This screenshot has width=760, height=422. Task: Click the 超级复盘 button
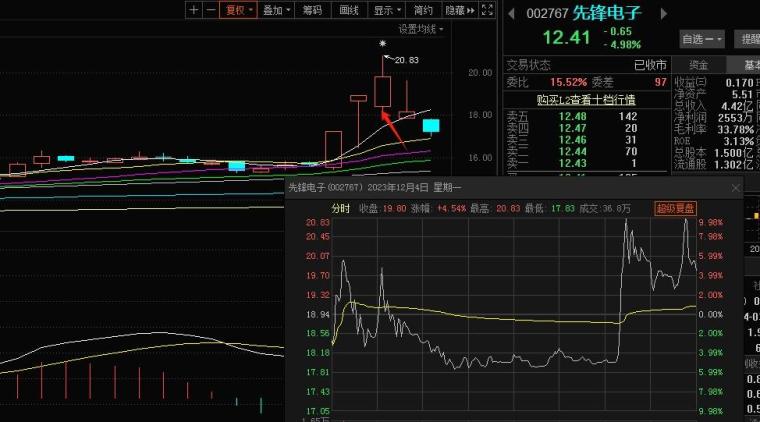pos(674,208)
